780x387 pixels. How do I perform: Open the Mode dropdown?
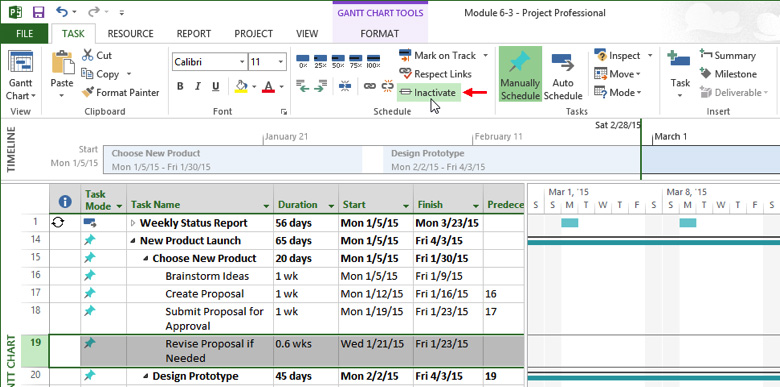(x=618, y=93)
